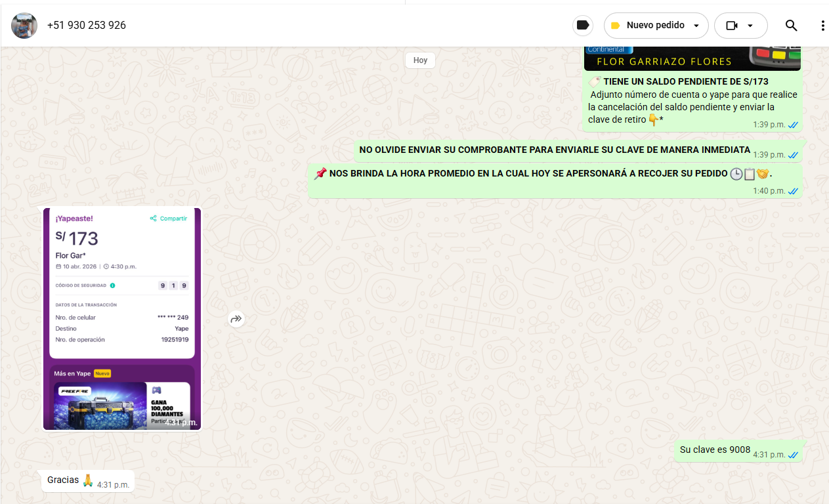Open the contact's profile picture
The height and width of the screenshot is (504, 829).
tap(24, 26)
